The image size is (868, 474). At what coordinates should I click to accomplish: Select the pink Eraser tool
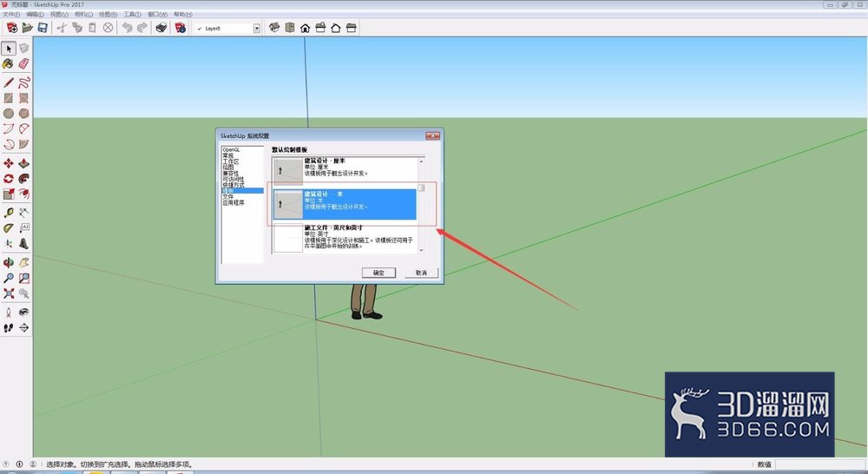point(23,64)
